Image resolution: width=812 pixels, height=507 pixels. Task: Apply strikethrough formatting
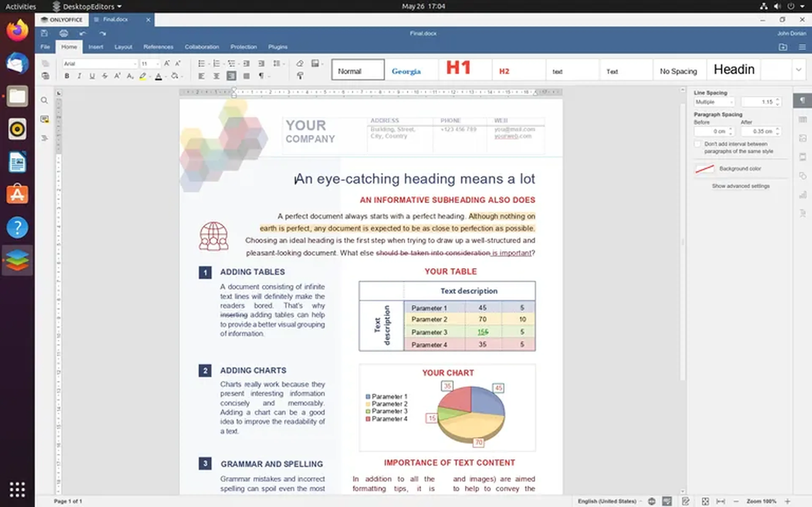pyautogui.click(x=105, y=76)
